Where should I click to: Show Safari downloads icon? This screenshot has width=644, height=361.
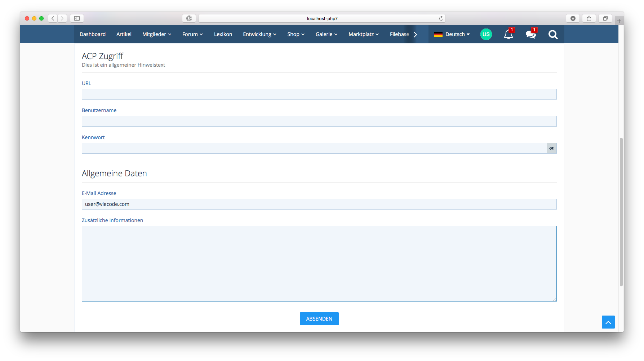point(573,18)
